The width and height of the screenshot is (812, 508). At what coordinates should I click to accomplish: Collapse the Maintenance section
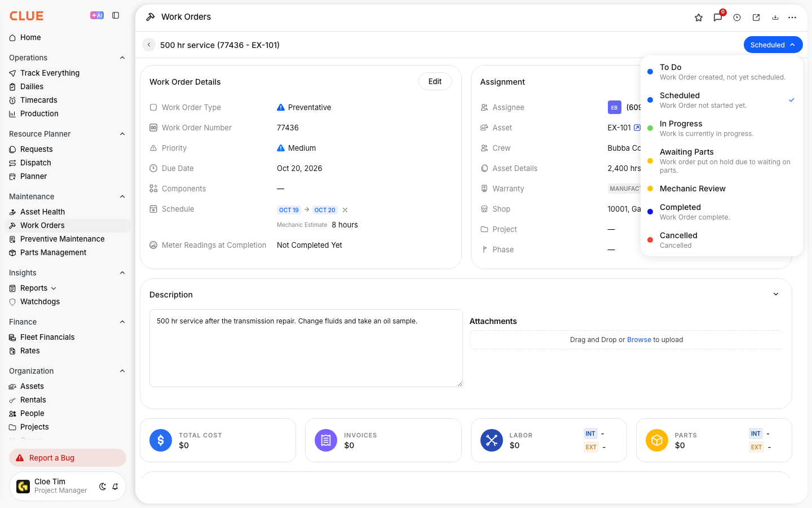click(x=122, y=196)
